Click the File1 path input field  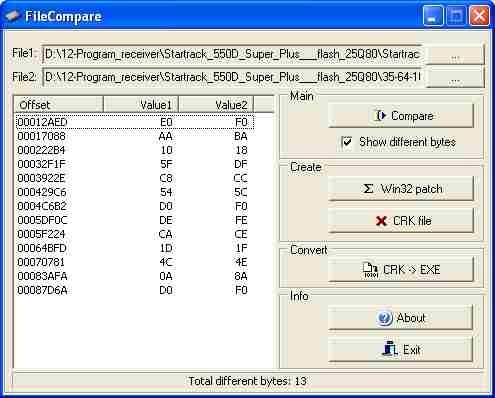[232, 54]
